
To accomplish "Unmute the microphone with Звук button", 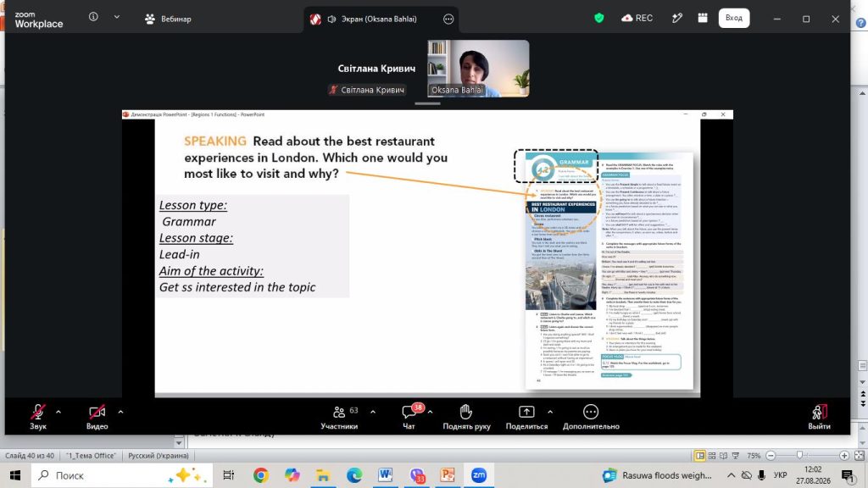I will tap(37, 417).
